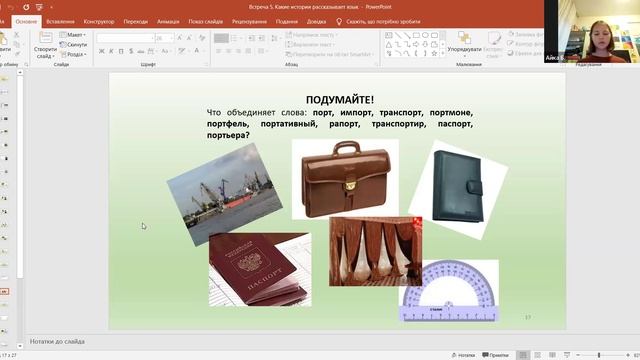Image resolution: width=640 pixels, height=360 pixels.
Task: Open the Основне ribbon tab
Action: point(26,22)
